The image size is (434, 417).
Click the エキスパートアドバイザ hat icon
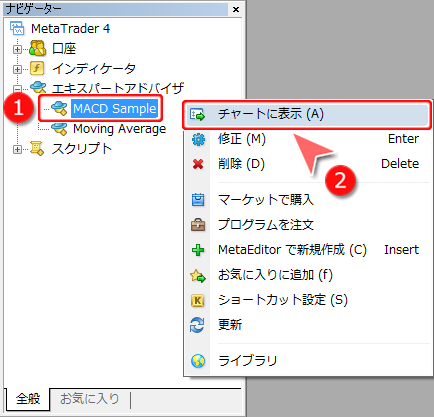pos(38,87)
